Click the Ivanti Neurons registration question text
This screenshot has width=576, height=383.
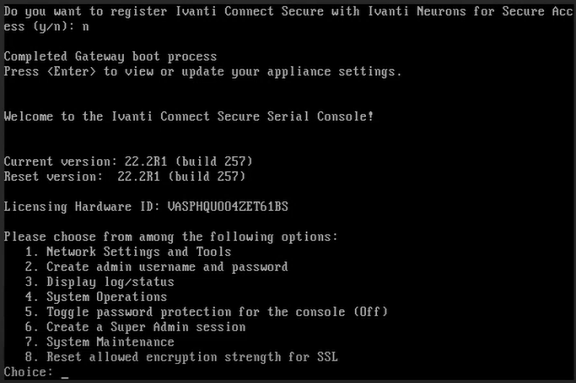(288, 19)
